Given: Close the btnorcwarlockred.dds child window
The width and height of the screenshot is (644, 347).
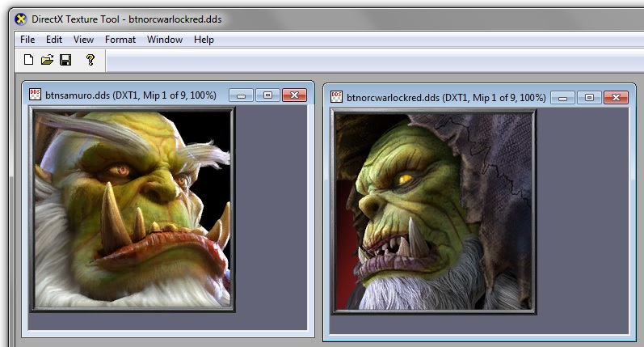Looking at the screenshot, I should click(616, 98).
